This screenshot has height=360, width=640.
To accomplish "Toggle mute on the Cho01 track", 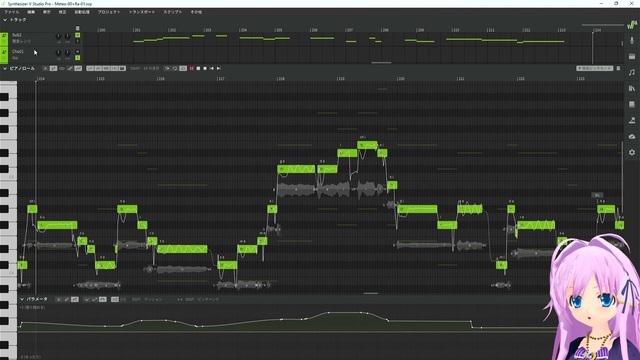I will click(78, 52).
